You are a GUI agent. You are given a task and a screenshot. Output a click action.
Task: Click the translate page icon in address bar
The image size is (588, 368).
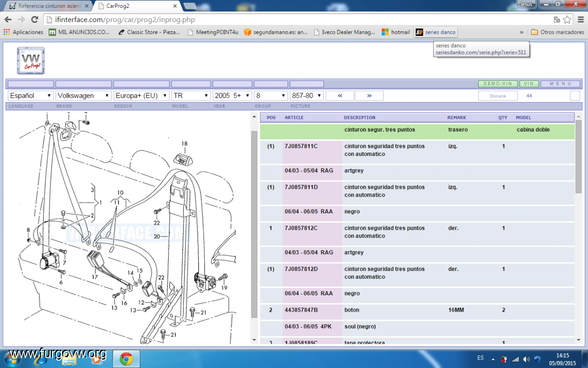(557, 20)
